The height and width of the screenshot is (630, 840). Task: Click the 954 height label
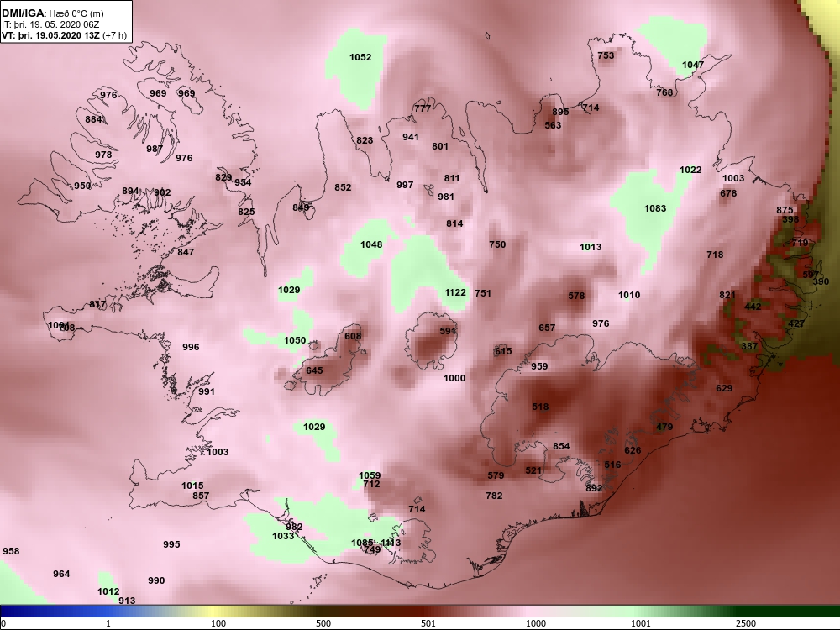[243, 182]
